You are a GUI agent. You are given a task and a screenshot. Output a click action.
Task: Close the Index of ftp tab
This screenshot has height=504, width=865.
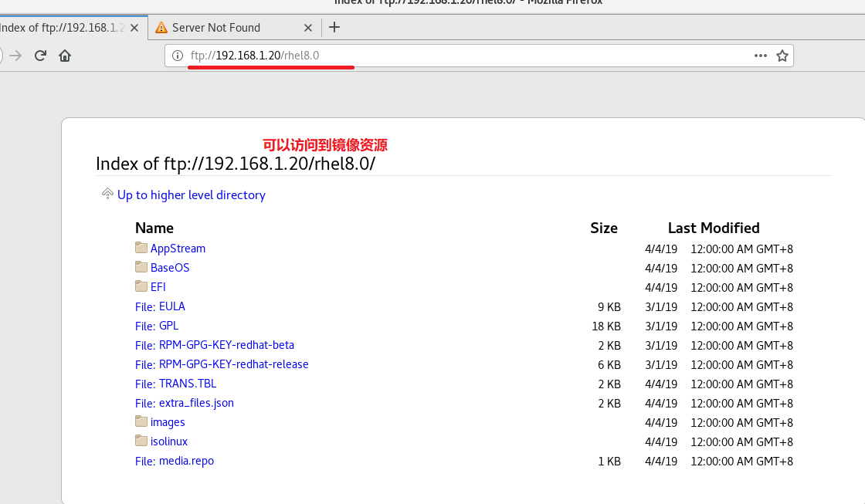point(134,28)
